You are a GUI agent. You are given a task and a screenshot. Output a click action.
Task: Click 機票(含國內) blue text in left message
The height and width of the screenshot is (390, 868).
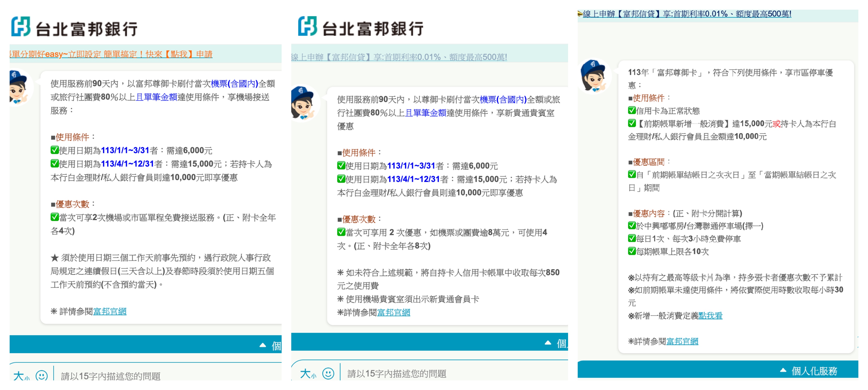(235, 84)
